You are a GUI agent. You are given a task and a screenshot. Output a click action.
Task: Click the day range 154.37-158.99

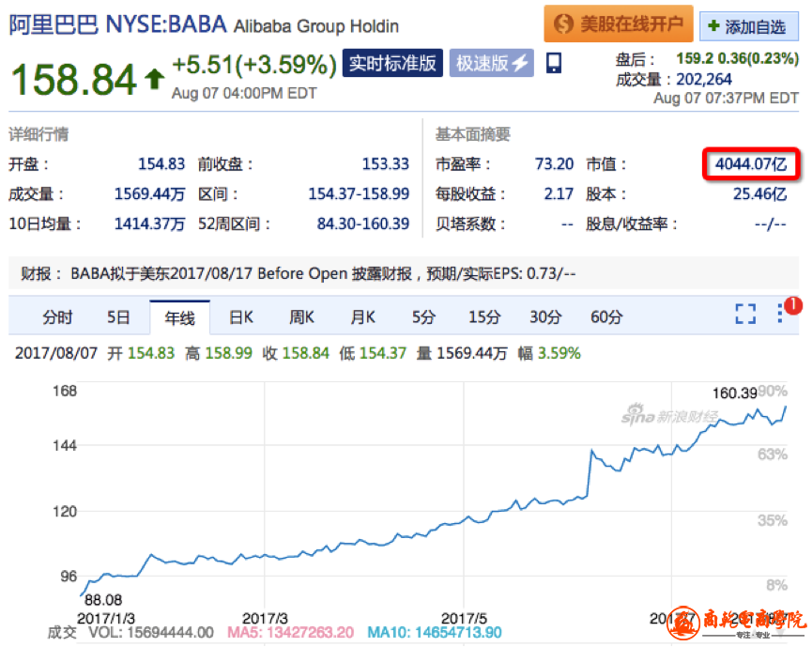click(x=359, y=194)
